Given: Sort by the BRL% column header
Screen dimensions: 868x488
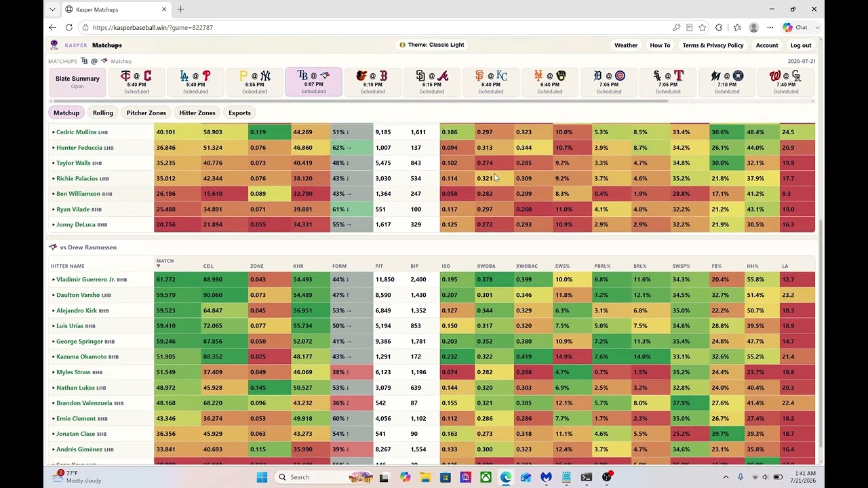Looking at the screenshot, I should click(639, 266).
